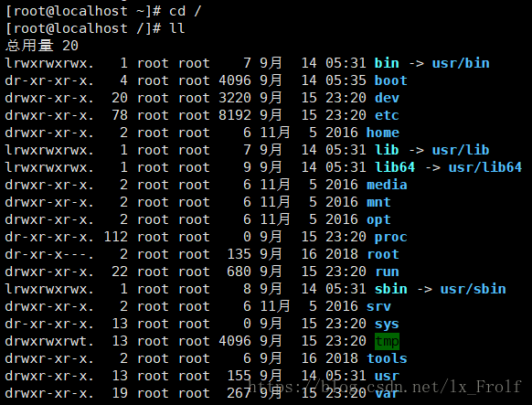532x405 pixels.
Task: Select the tools directory name
Action: (x=387, y=358)
